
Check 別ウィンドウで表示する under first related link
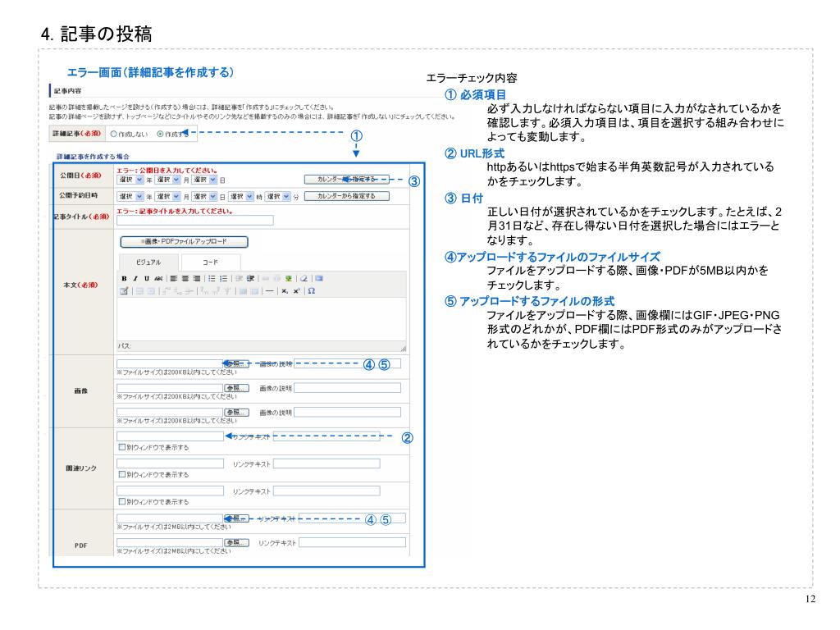point(122,447)
